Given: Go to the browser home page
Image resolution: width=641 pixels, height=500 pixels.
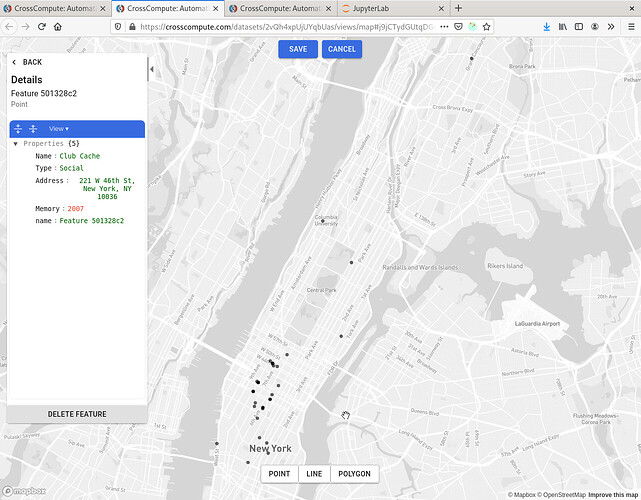Looking at the screenshot, I should (58, 27).
